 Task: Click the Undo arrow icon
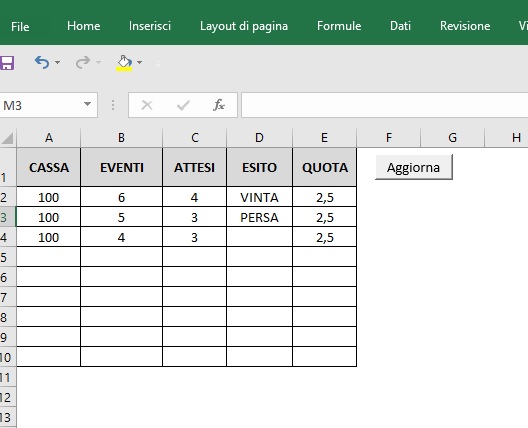click(x=42, y=63)
